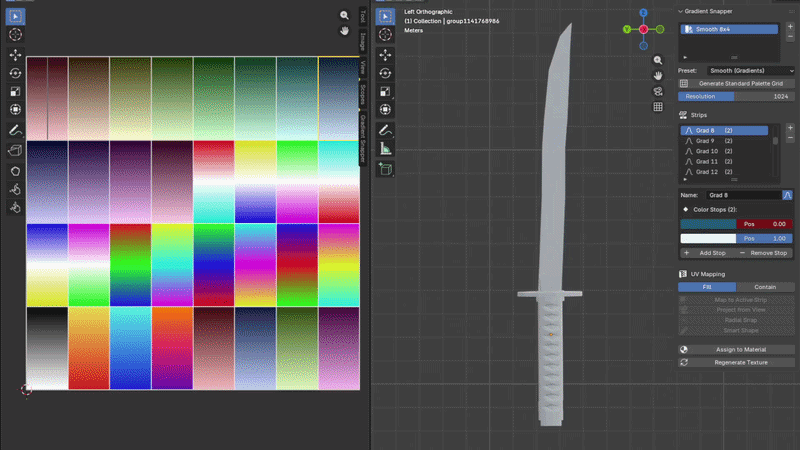The width and height of the screenshot is (800, 450).
Task: Click the Pos 0.00 position field
Action: (764, 224)
